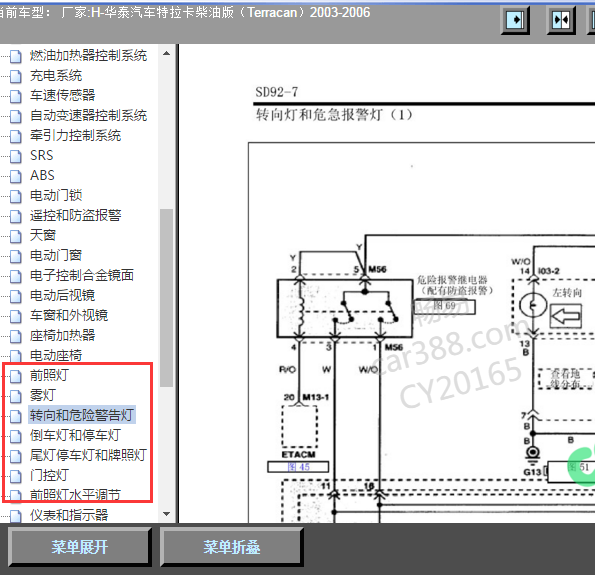
Task: Select 车窗和外视镜 entry
Action: tap(69, 315)
